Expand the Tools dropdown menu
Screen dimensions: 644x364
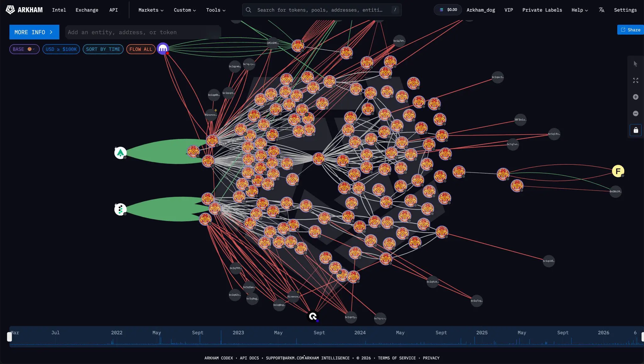pos(216,10)
